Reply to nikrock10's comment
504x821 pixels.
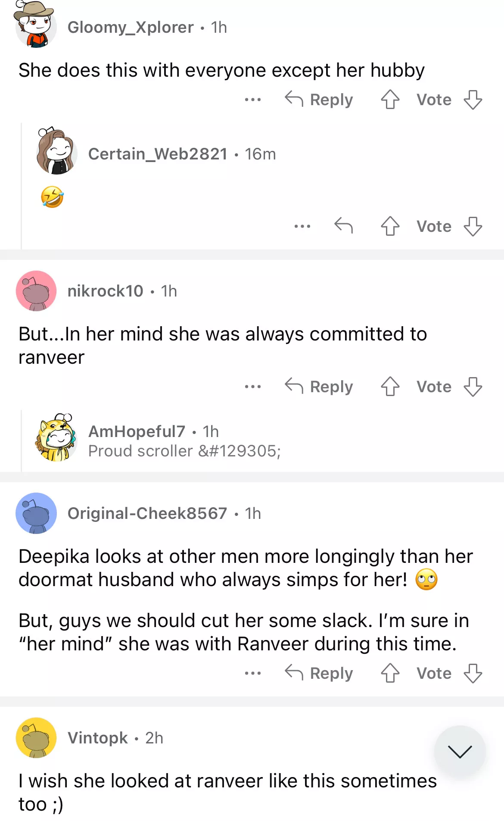click(319, 387)
